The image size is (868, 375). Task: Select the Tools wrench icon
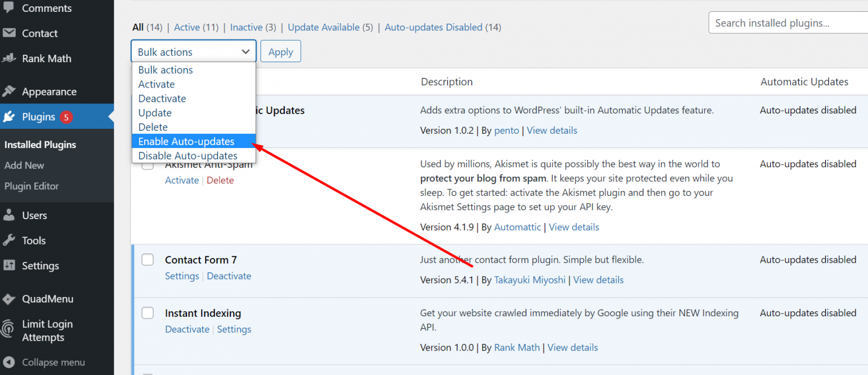point(10,240)
